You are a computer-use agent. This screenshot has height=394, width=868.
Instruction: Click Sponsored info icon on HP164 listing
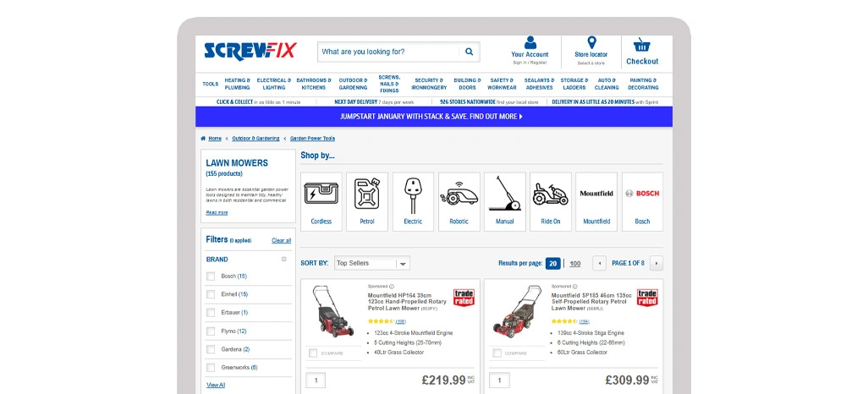coord(392,287)
